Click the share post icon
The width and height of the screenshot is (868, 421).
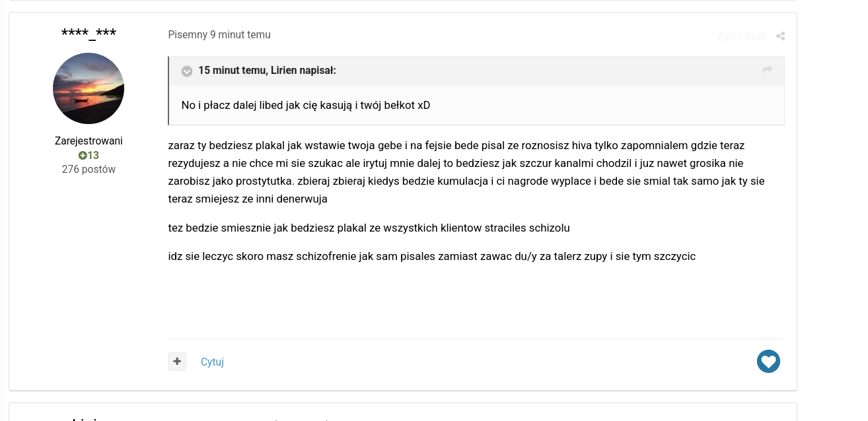pyautogui.click(x=780, y=36)
